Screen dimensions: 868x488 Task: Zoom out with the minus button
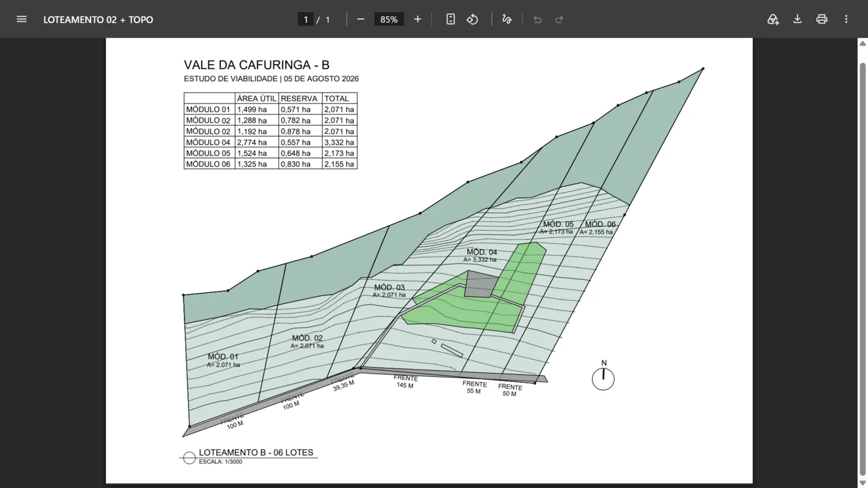[361, 19]
